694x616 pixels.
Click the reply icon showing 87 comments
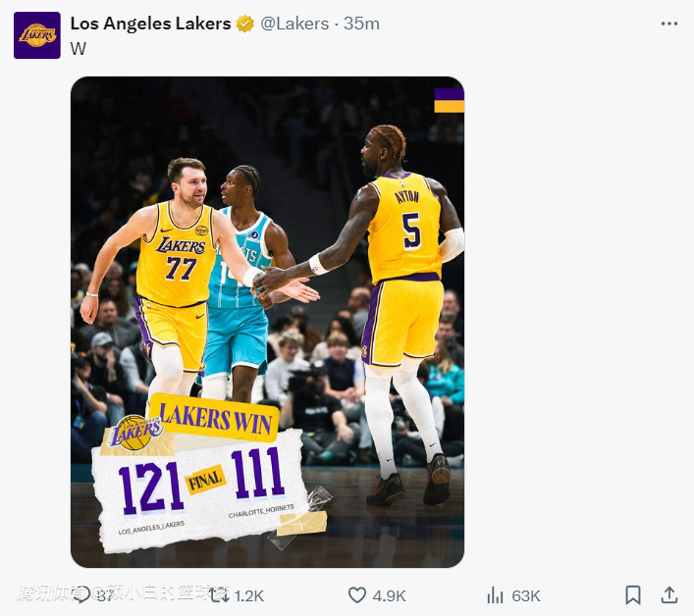[x=82, y=595]
